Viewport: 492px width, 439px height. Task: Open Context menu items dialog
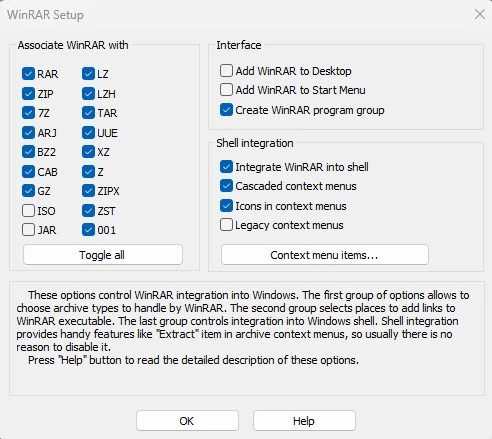pos(325,255)
